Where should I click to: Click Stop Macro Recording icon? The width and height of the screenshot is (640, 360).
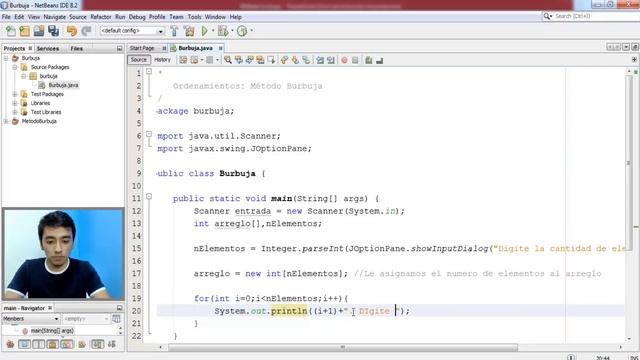coord(355,60)
